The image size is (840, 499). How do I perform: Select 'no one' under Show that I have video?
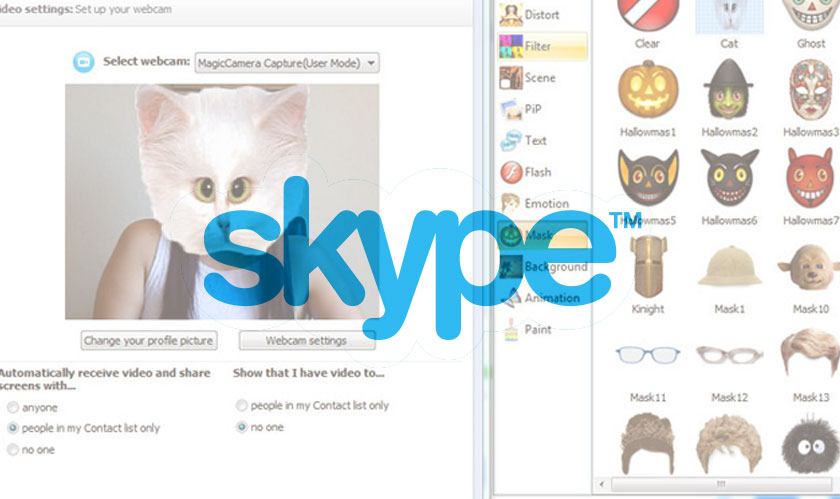click(242, 427)
